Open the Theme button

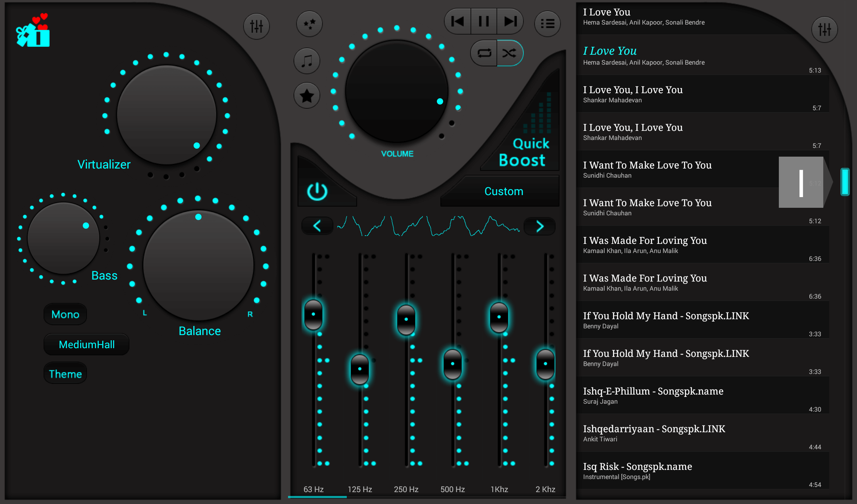click(x=65, y=374)
